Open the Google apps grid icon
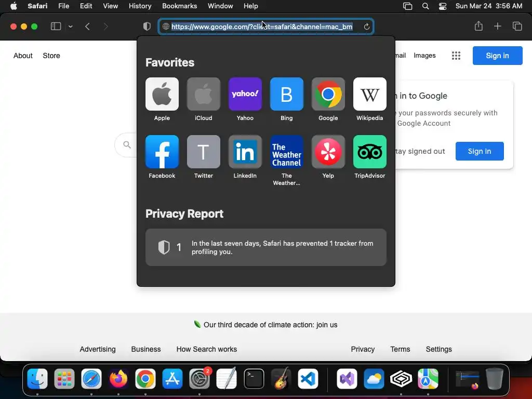Viewport: 532px width, 399px height. (x=456, y=56)
